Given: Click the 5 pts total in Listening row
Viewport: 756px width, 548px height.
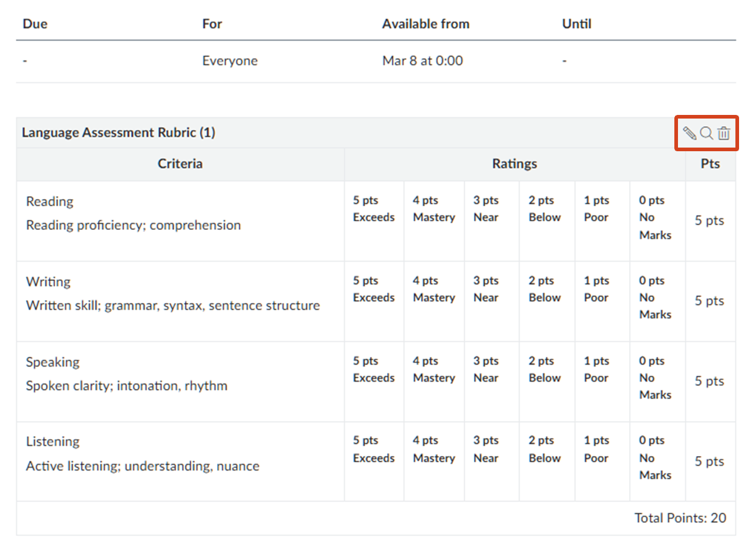Looking at the screenshot, I should pyautogui.click(x=709, y=462).
